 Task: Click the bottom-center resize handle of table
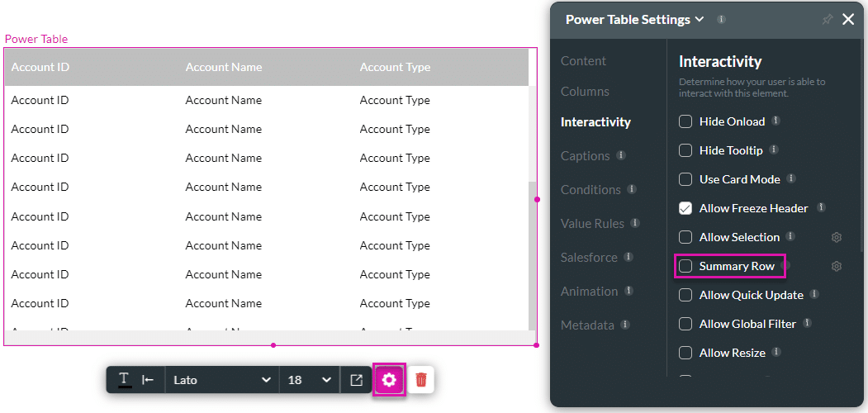coord(273,345)
